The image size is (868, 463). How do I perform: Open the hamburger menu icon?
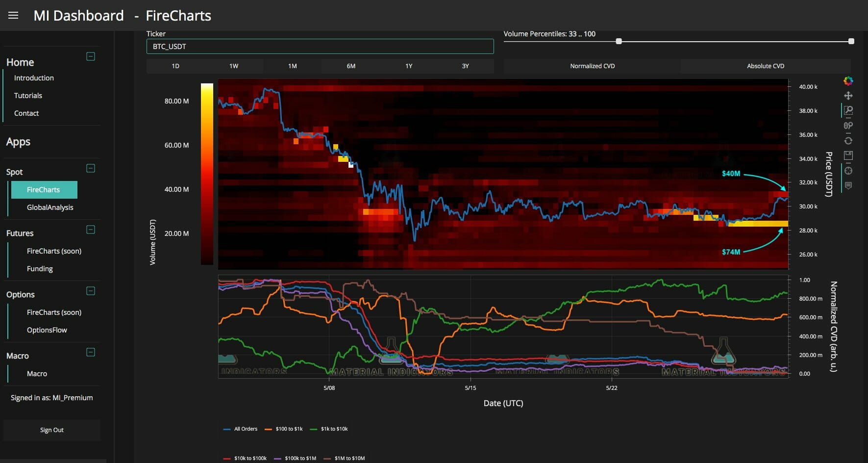13,16
